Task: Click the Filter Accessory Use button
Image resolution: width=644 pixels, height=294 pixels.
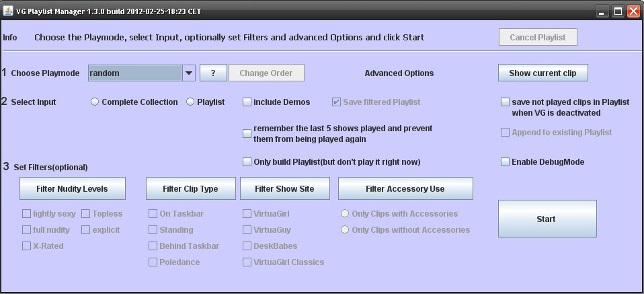Action: click(405, 189)
